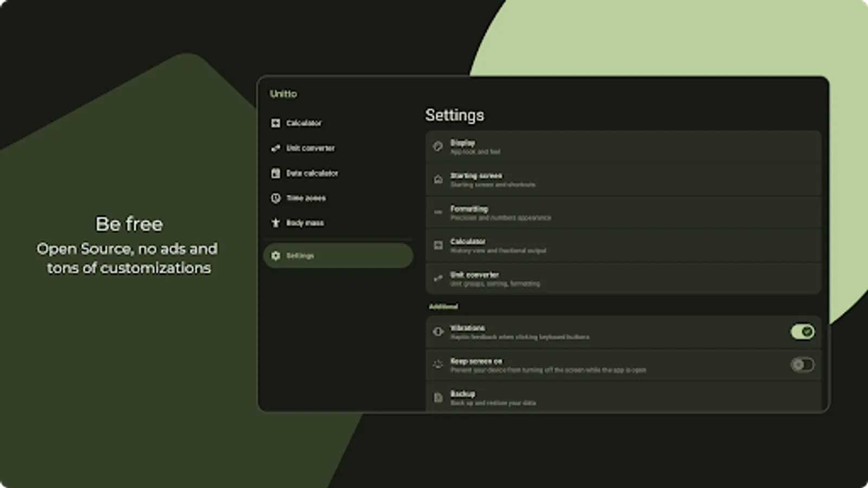Open Formatting settings
Viewport: 868px width, 488px height.
[x=623, y=213]
